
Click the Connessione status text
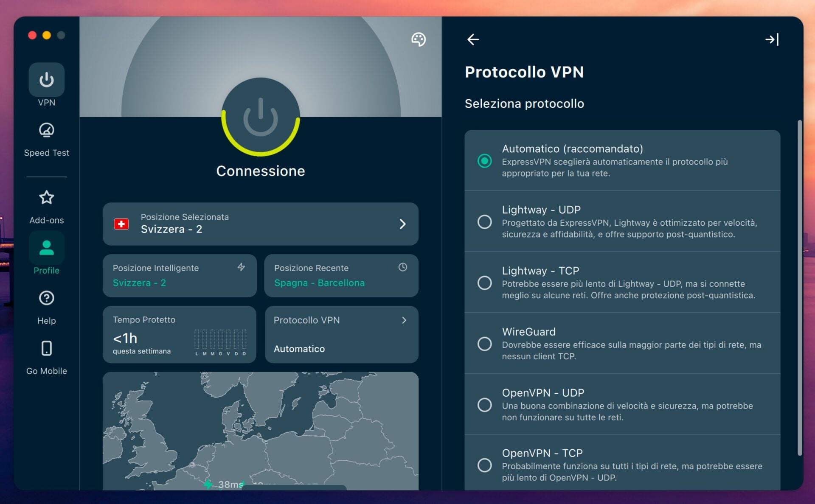[x=261, y=171]
